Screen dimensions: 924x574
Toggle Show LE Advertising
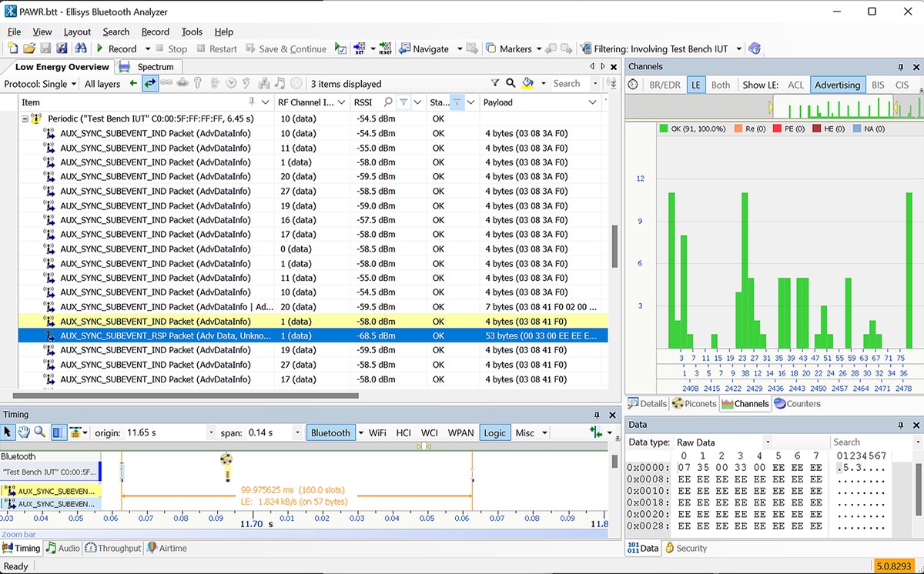(x=837, y=85)
